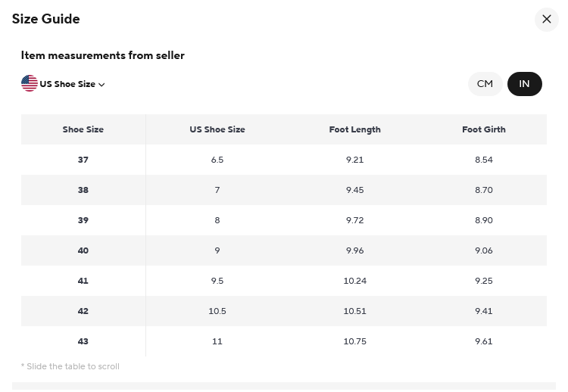The width and height of the screenshot is (568, 392).
Task: Switch measurements to CM
Action: pyautogui.click(x=485, y=84)
